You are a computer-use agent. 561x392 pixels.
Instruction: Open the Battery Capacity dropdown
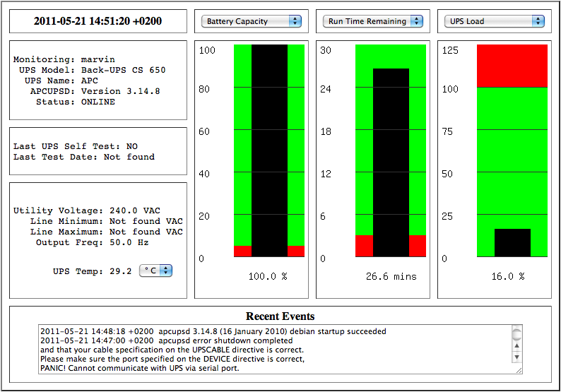[252, 21]
